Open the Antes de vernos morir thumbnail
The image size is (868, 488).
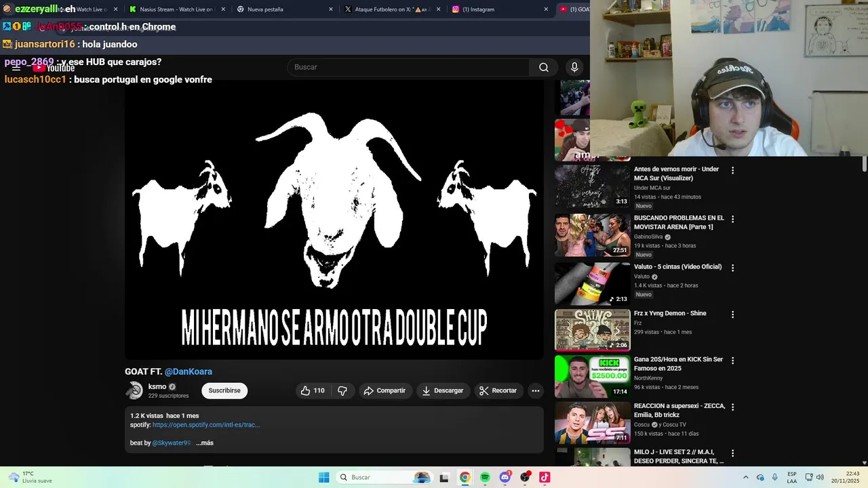tap(593, 186)
